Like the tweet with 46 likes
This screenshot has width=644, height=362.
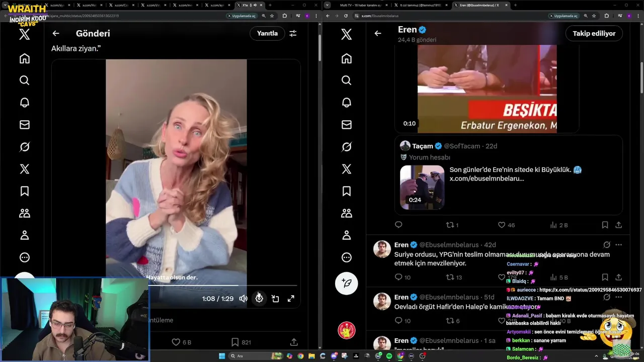(506, 225)
